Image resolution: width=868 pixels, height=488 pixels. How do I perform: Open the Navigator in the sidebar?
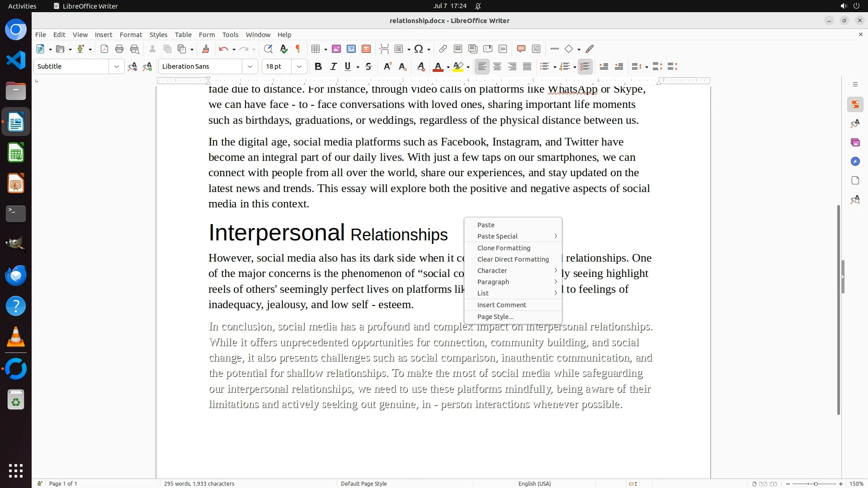coord(855,161)
